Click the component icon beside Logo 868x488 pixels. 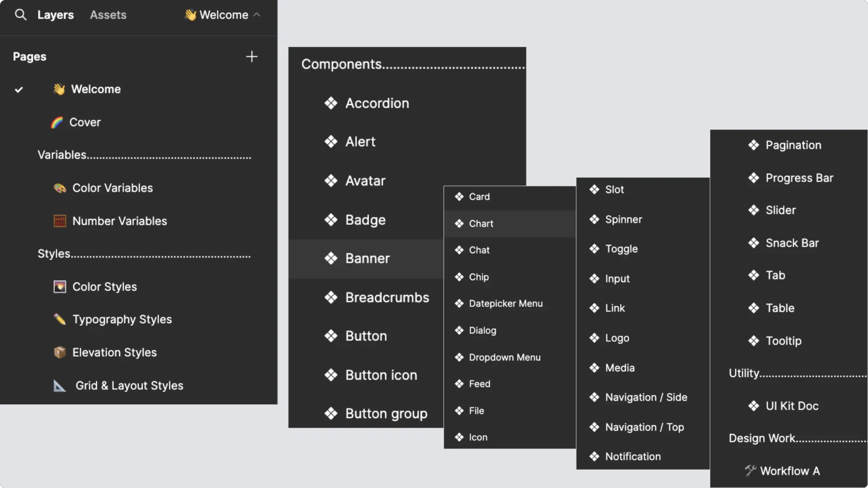pyautogui.click(x=594, y=338)
